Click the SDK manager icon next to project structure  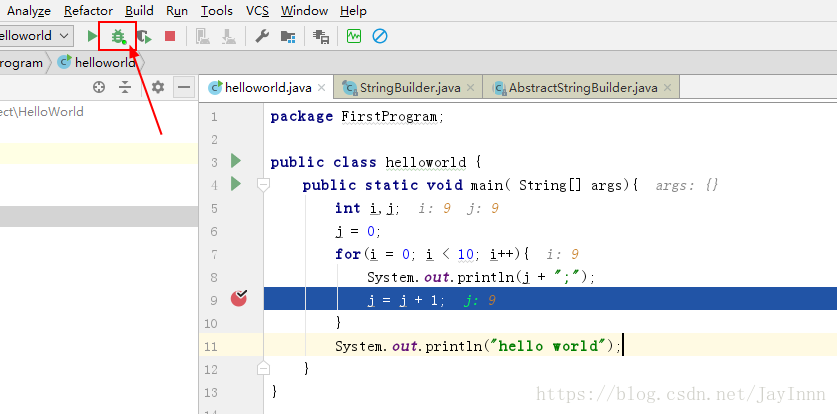(321, 36)
